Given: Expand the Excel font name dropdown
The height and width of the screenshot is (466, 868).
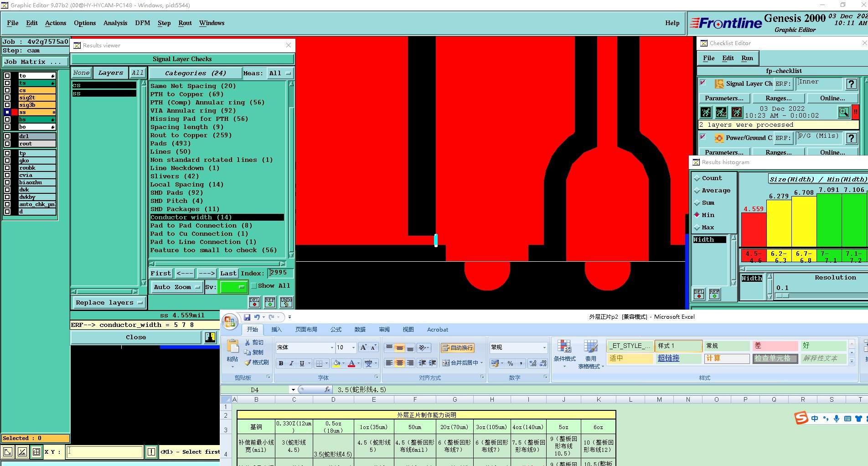Looking at the screenshot, I should pos(332,347).
